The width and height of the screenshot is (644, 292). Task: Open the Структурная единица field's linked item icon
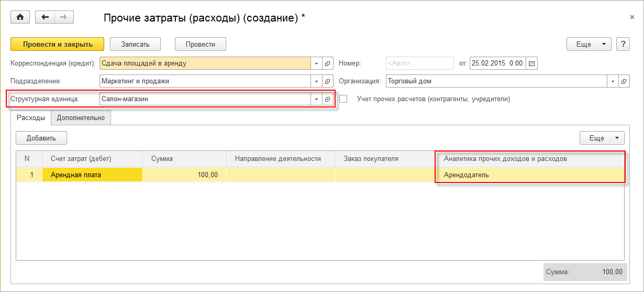(x=328, y=99)
